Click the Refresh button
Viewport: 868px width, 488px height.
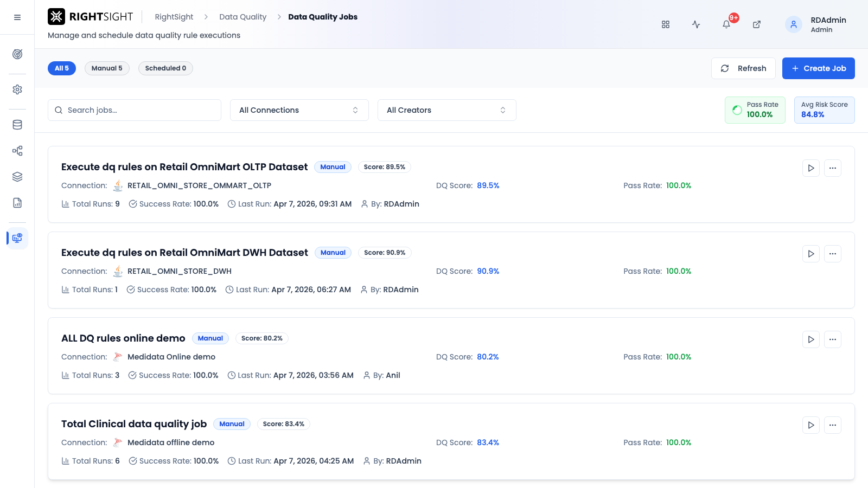click(x=743, y=68)
